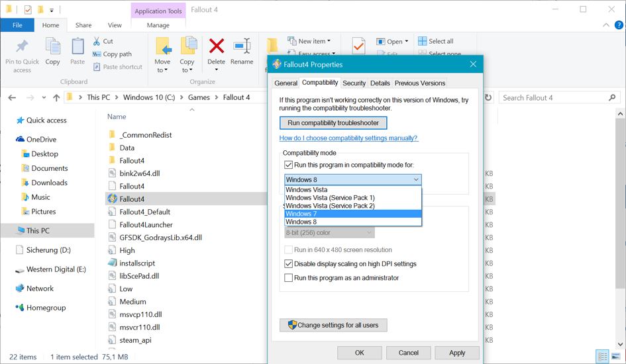Screen dimensions: 626x364
Task: Click the Explorer vertical scrollbar down arrow
Action: 620,344
